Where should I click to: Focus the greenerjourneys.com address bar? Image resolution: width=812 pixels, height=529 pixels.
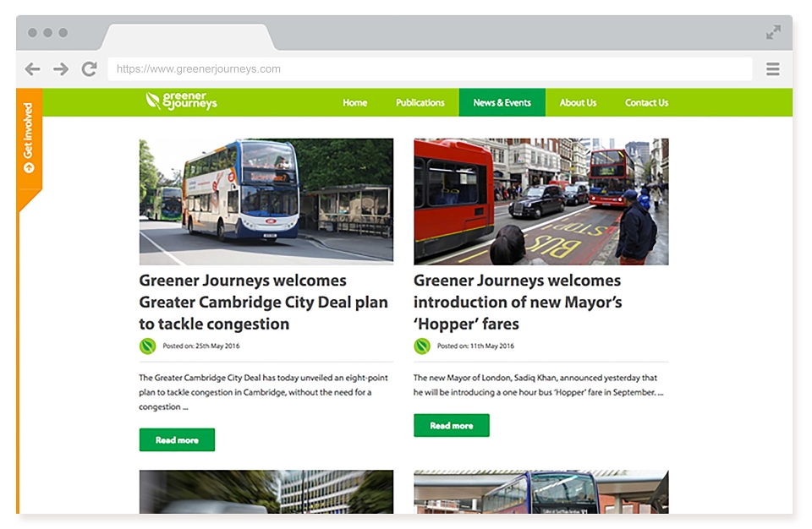[430, 68]
